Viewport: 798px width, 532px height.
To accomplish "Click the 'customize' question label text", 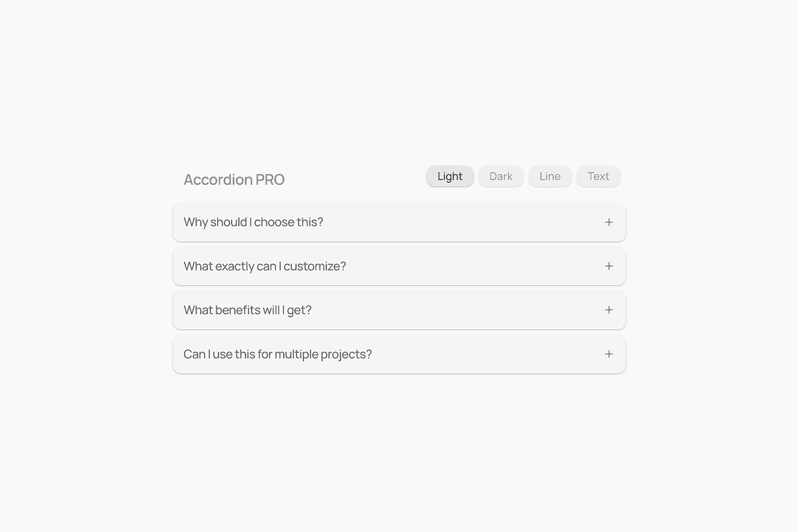I will tap(265, 266).
